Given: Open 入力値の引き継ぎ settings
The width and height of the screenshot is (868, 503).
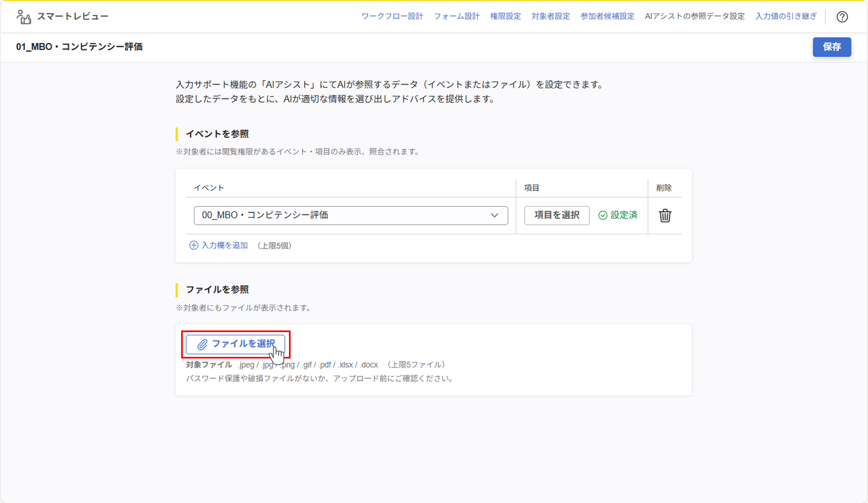Looking at the screenshot, I should (786, 16).
